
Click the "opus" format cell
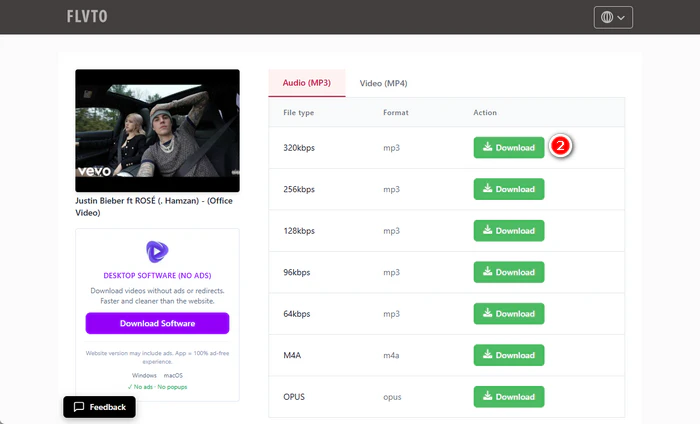tap(392, 397)
